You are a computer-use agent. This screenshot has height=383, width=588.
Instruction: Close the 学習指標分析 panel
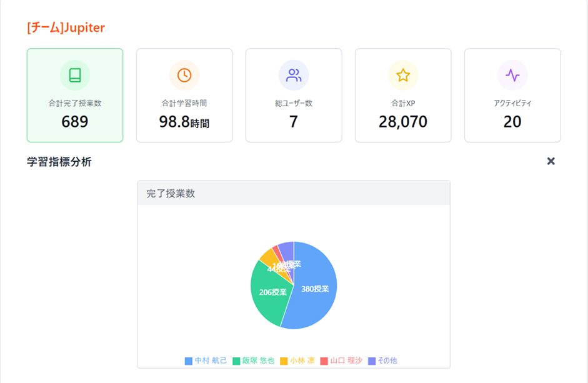pyautogui.click(x=551, y=161)
